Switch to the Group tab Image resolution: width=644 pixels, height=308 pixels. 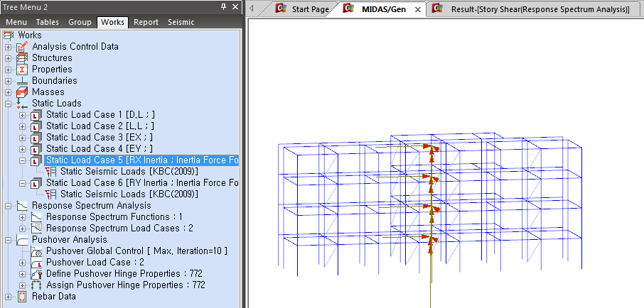[x=80, y=22]
